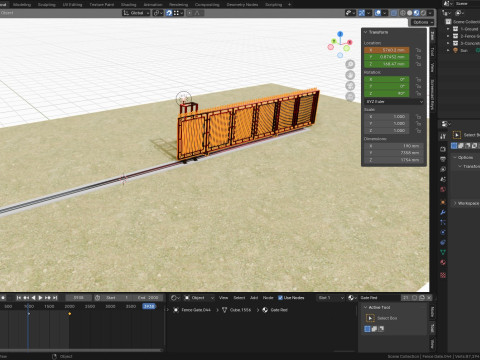The height and width of the screenshot is (360, 480).
Task: Open the Global transform orientation dropdown
Action: click(x=136, y=13)
